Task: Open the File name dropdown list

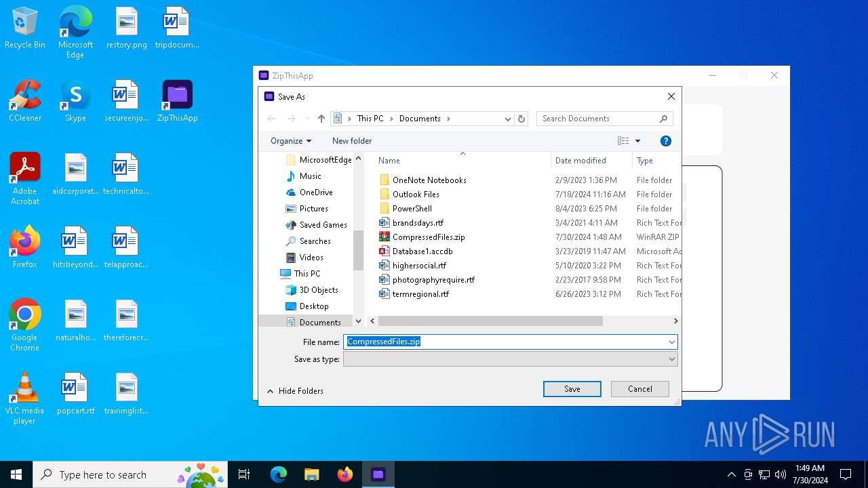Action: coord(671,342)
